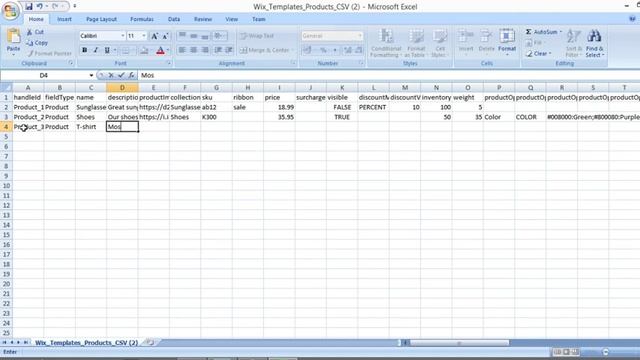This screenshot has width=640, height=360.
Task: Paste clipboard contents
Action: (13, 42)
